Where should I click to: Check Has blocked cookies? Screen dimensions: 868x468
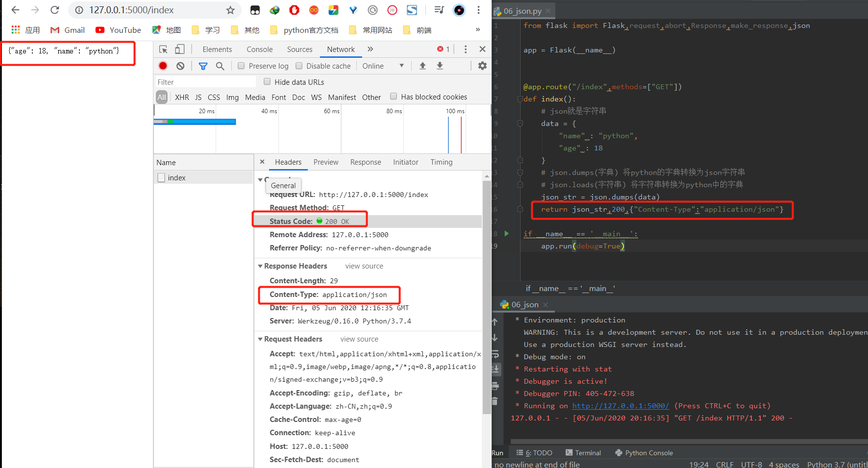(393, 96)
